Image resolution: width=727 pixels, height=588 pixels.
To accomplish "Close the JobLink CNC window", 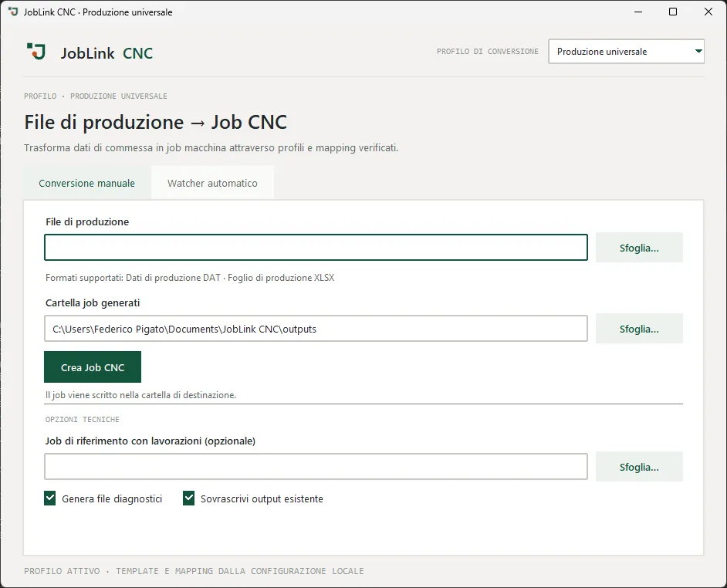I will (708, 12).
